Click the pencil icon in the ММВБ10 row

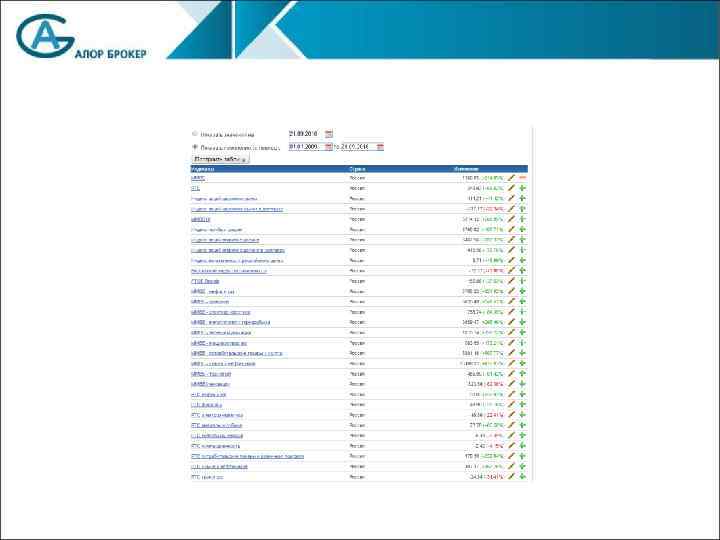coord(512,219)
